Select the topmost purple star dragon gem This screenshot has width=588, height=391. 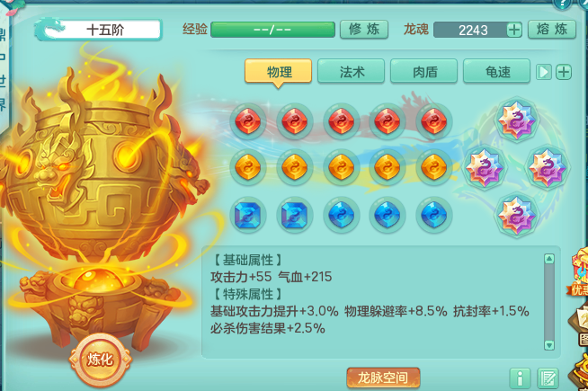516,120
